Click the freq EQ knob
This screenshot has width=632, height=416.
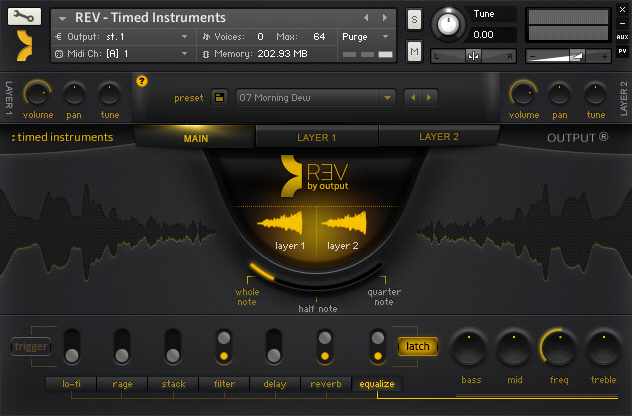pos(559,347)
